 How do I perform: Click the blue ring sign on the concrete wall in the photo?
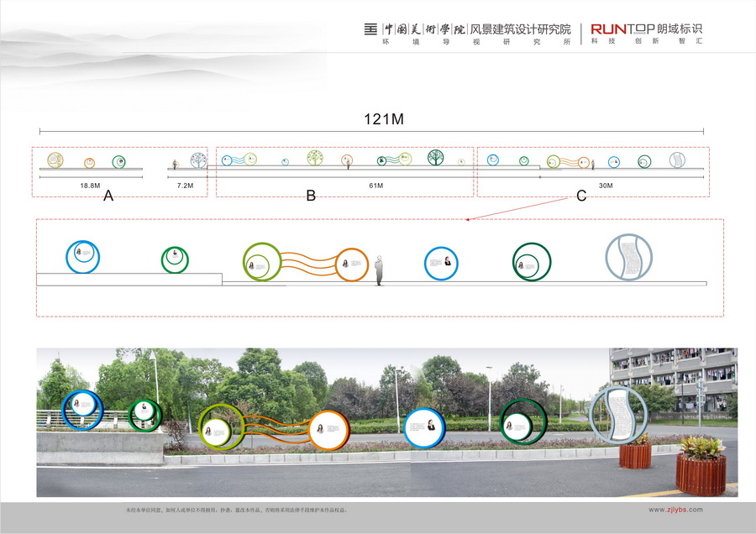pos(82,410)
